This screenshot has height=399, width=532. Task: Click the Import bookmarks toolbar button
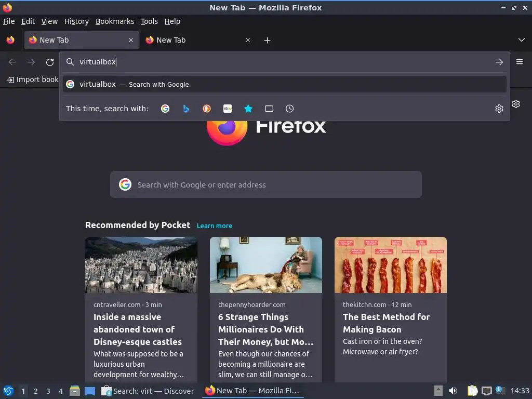point(33,79)
